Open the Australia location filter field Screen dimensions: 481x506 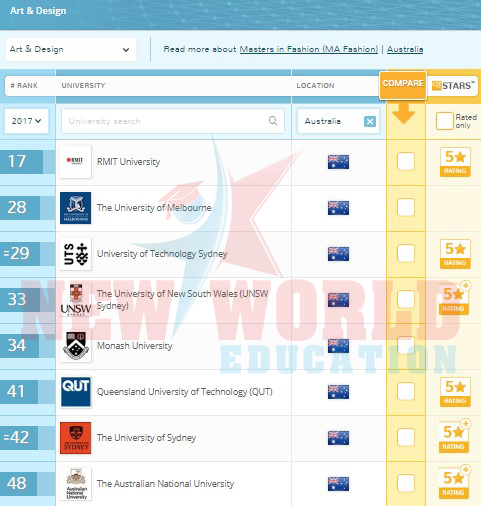tap(338, 121)
